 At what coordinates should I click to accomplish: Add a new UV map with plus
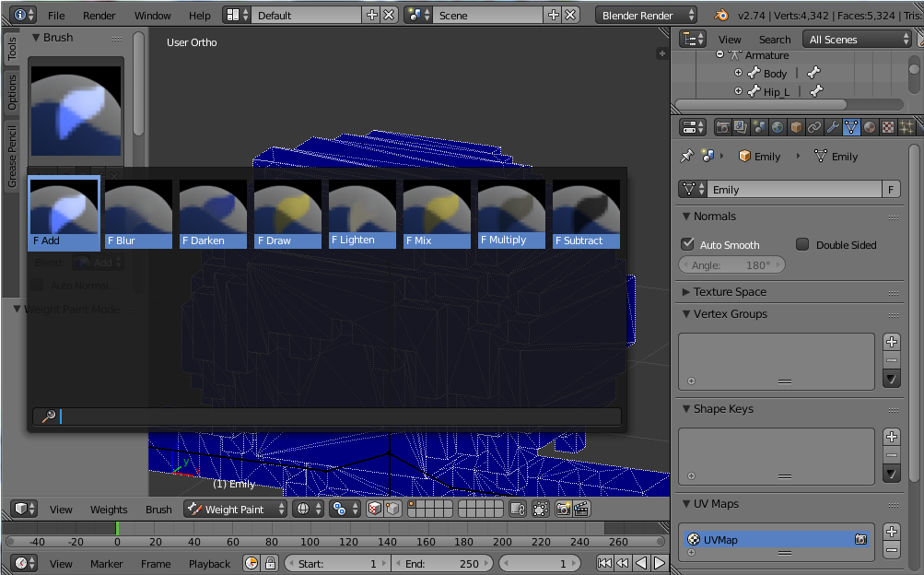(892, 532)
